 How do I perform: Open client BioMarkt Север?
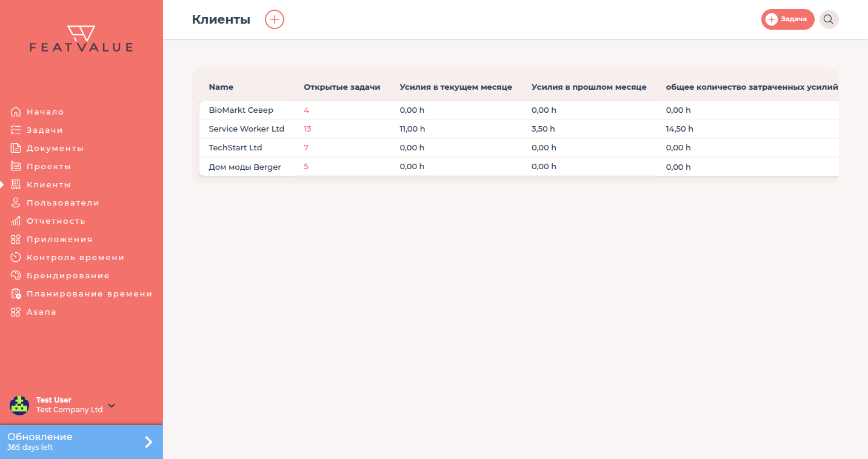click(x=241, y=110)
